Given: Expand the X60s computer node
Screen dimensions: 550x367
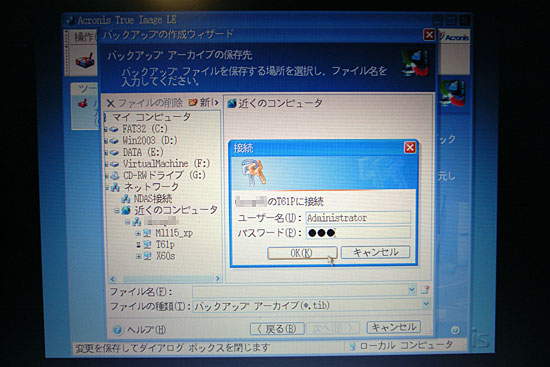Looking at the screenshot, I should (138, 256).
